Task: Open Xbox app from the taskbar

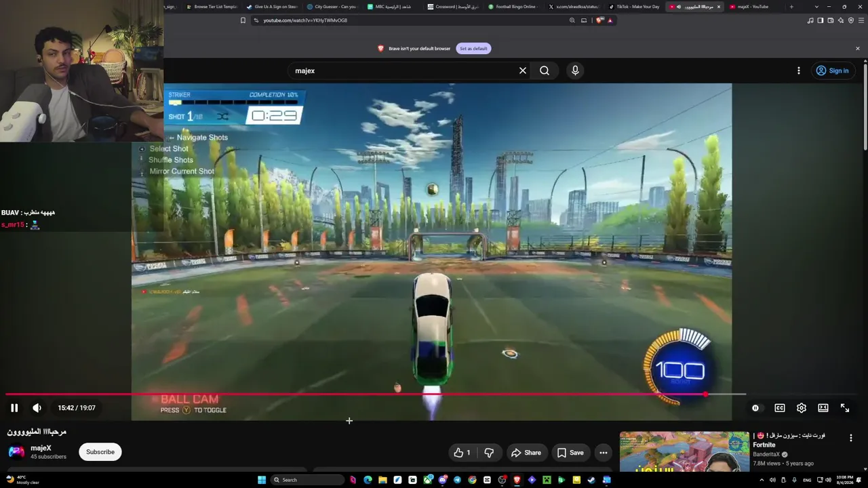Action: (427, 480)
